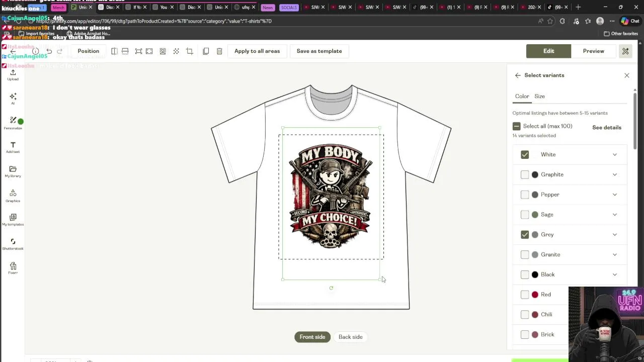
Task: Click the duplicate layer icon
Action: 206,51
